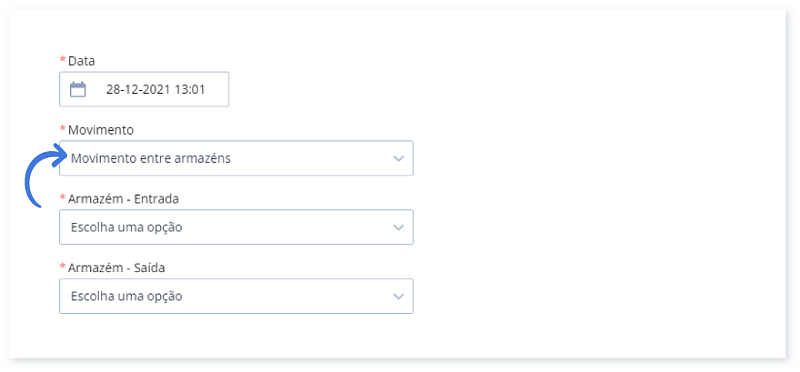Click the red asterisk beside Data
The image size is (800, 372).
pyautogui.click(x=63, y=60)
